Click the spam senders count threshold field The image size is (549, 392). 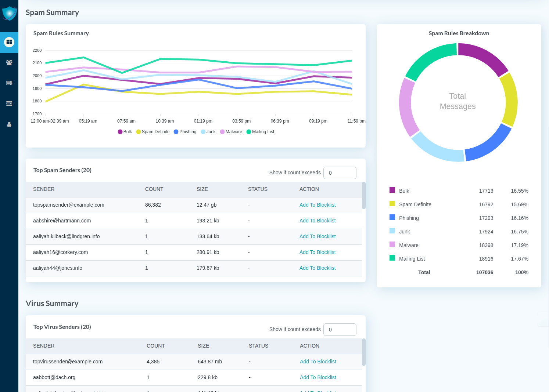(x=340, y=173)
